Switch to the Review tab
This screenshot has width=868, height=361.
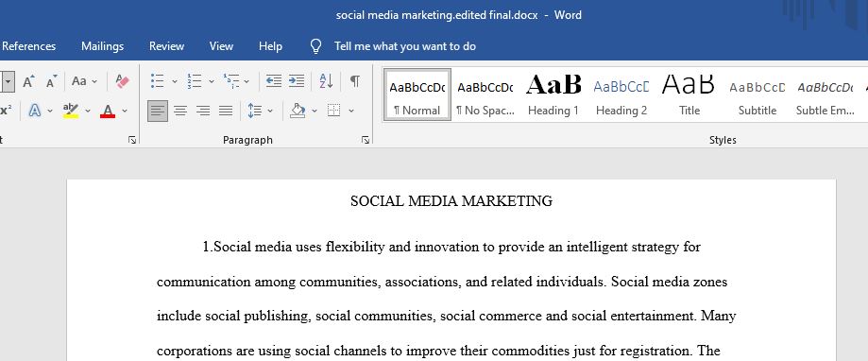pos(166,46)
